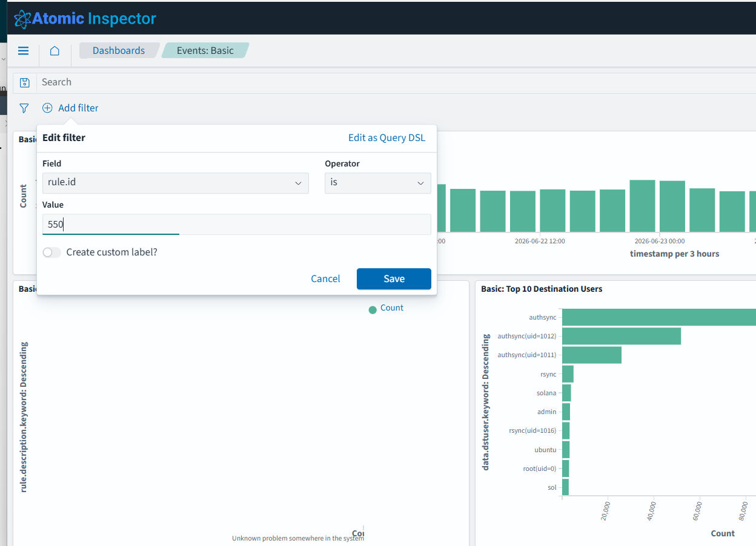Screen dimensions: 756x546
Task: Open saved queries disk icon
Action: [25, 82]
